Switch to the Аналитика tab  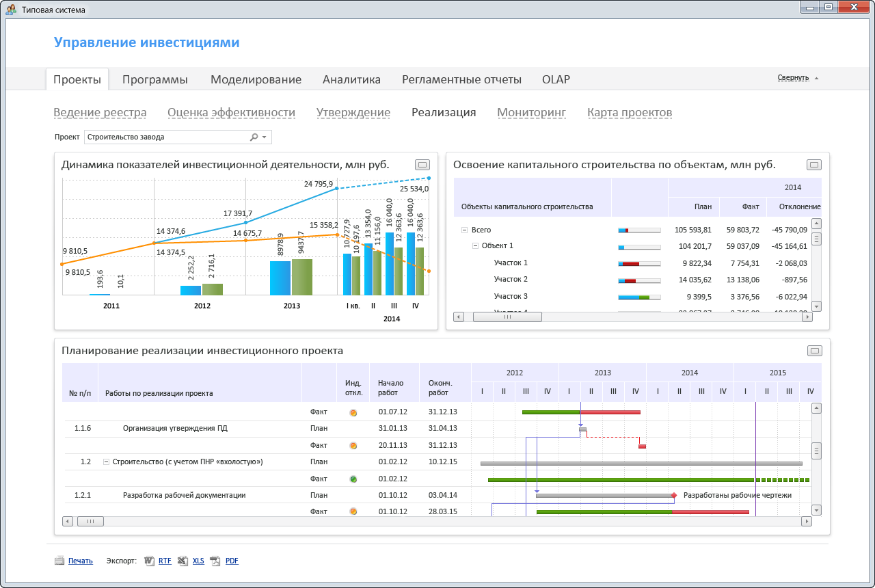pyautogui.click(x=351, y=79)
